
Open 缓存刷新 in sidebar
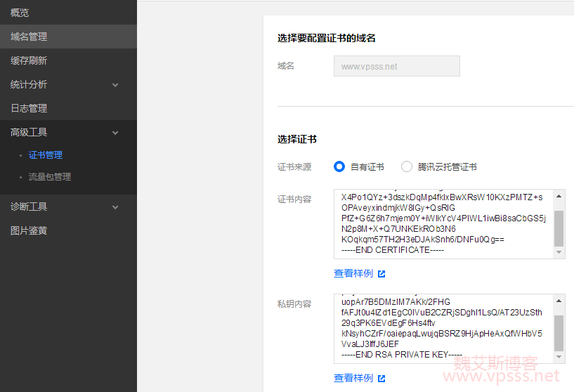(x=29, y=60)
